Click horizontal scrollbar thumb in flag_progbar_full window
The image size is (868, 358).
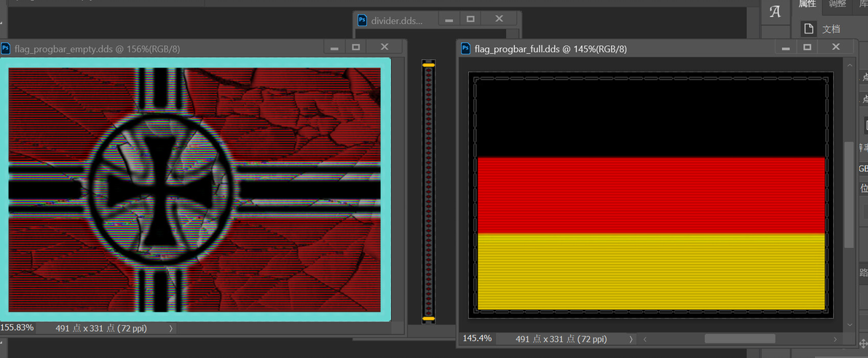740,338
